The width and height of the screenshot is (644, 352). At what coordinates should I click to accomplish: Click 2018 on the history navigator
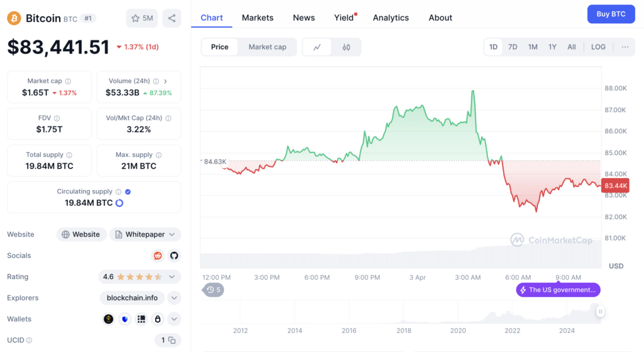(x=404, y=331)
